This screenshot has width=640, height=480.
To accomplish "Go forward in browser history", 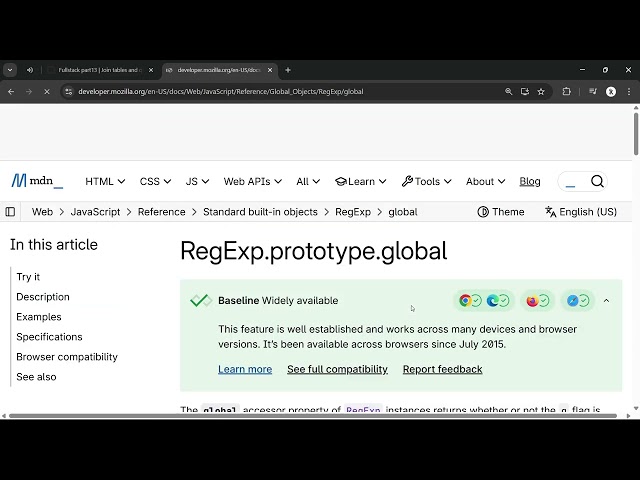I will (x=29, y=91).
